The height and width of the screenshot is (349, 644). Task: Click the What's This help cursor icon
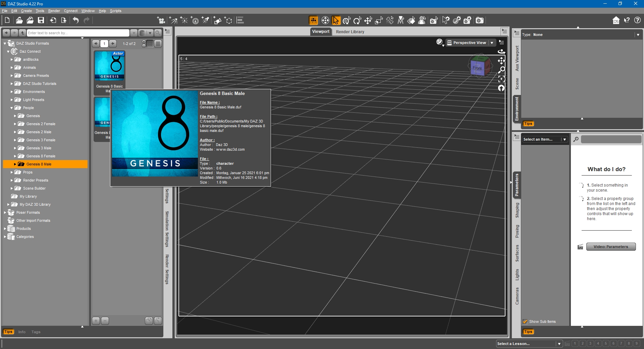tap(627, 20)
